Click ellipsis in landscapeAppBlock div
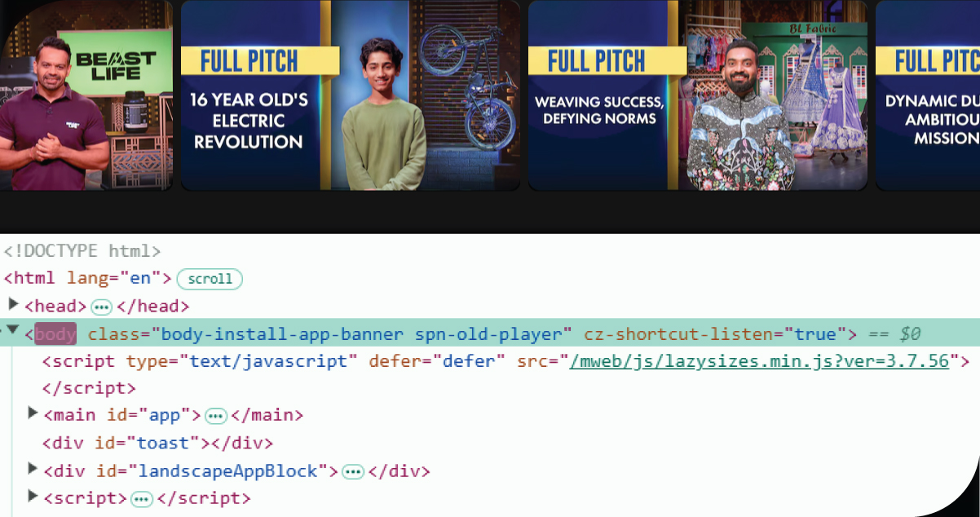 352,471
